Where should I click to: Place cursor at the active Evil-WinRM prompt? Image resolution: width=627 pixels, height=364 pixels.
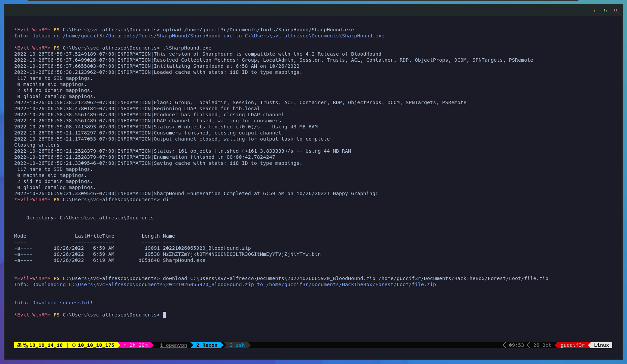pyautogui.click(x=164, y=315)
